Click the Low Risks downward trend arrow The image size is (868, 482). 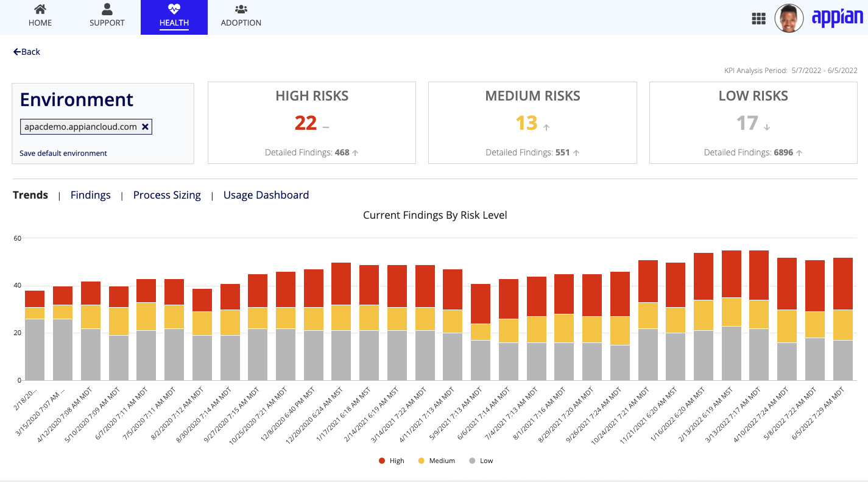click(767, 127)
